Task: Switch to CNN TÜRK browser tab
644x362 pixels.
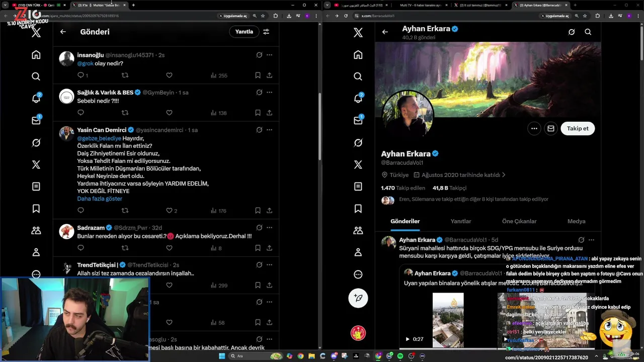Action: tap(39, 5)
